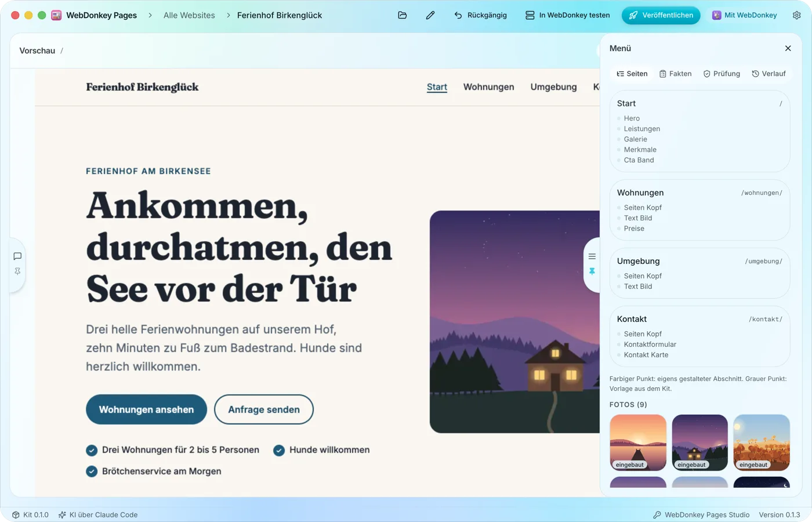Click the comment bubble icon on the left edge
The height and width of the screenshot is (522, 812).
coord(17,256)
